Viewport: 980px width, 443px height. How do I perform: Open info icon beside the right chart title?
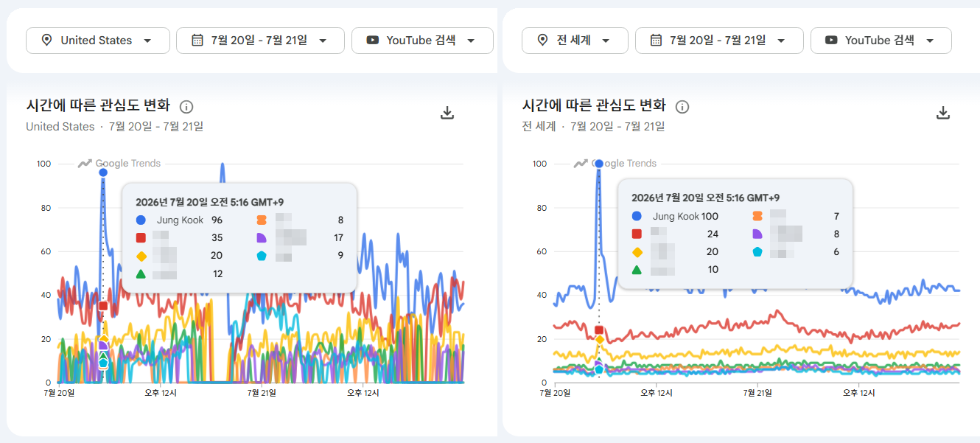[682, 107]
